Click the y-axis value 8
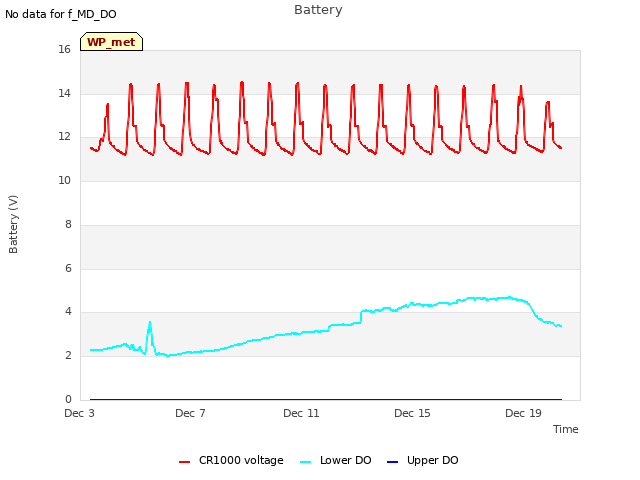The height and width of the screenshot is (480, 640). 68,224
